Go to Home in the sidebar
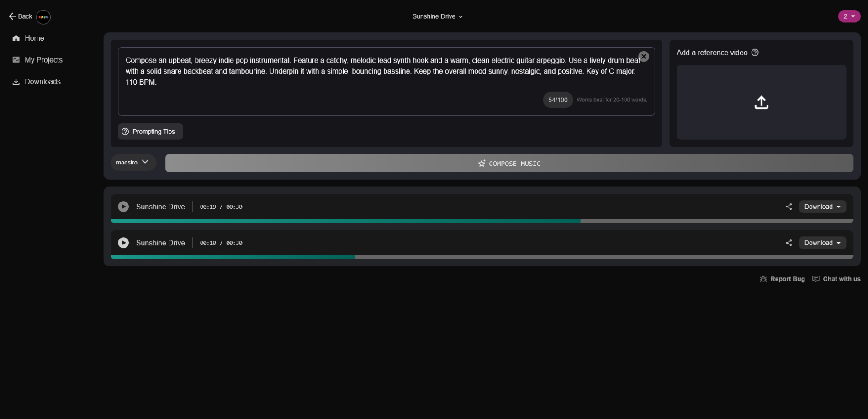 [34, 38]
